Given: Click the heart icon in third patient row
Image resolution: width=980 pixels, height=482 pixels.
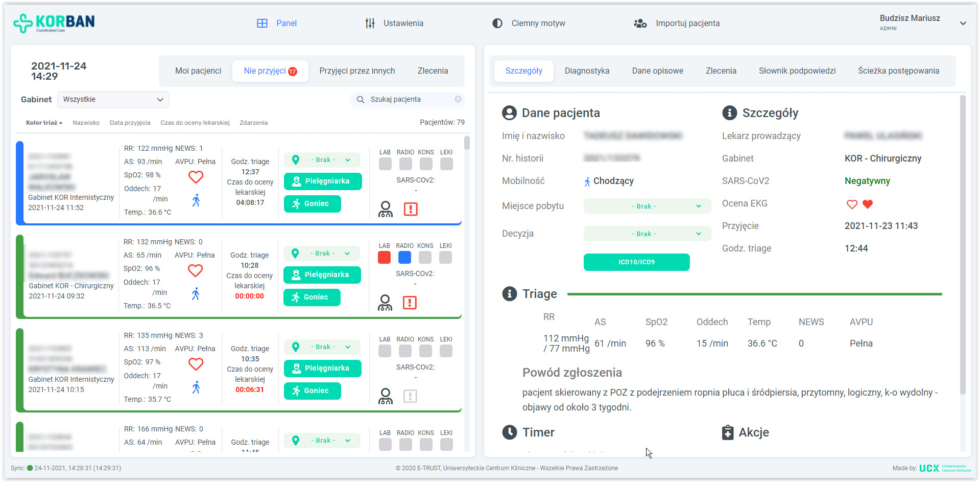Looking at the screenshot, I should point(196,364).
